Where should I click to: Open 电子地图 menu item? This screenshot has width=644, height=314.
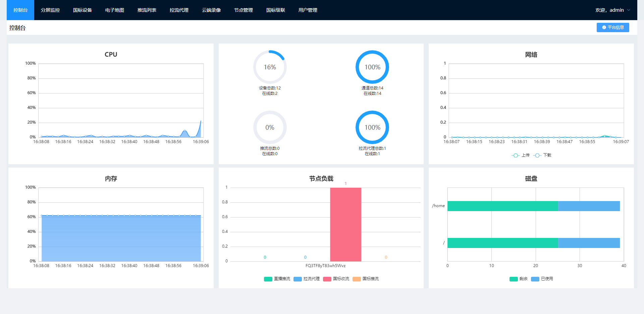[x=115, y=10]
